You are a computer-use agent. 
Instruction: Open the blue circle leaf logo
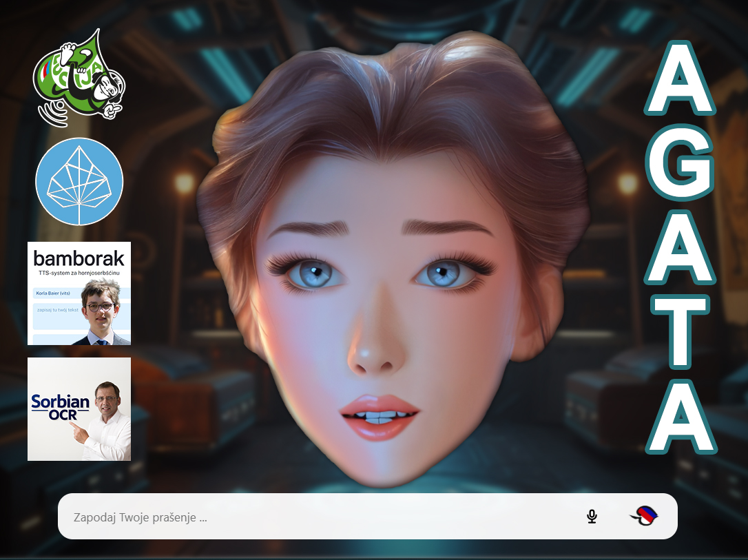click(x=79, y=181)
